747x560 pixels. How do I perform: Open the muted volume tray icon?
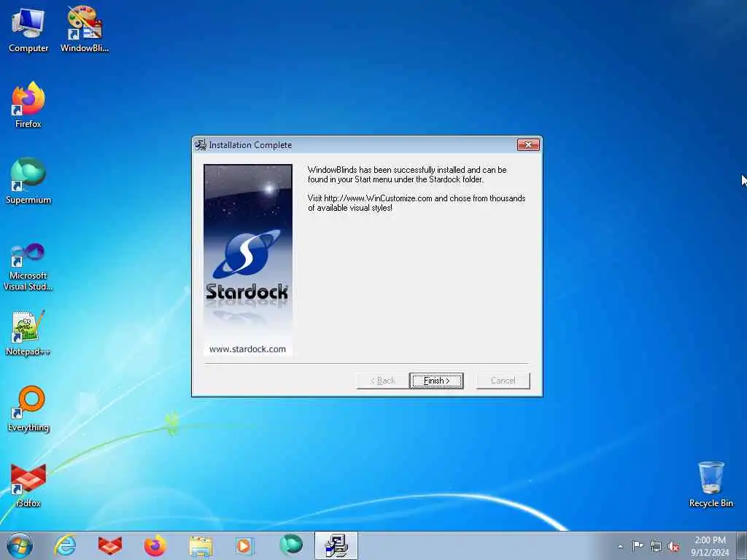(x=673, y=547)
